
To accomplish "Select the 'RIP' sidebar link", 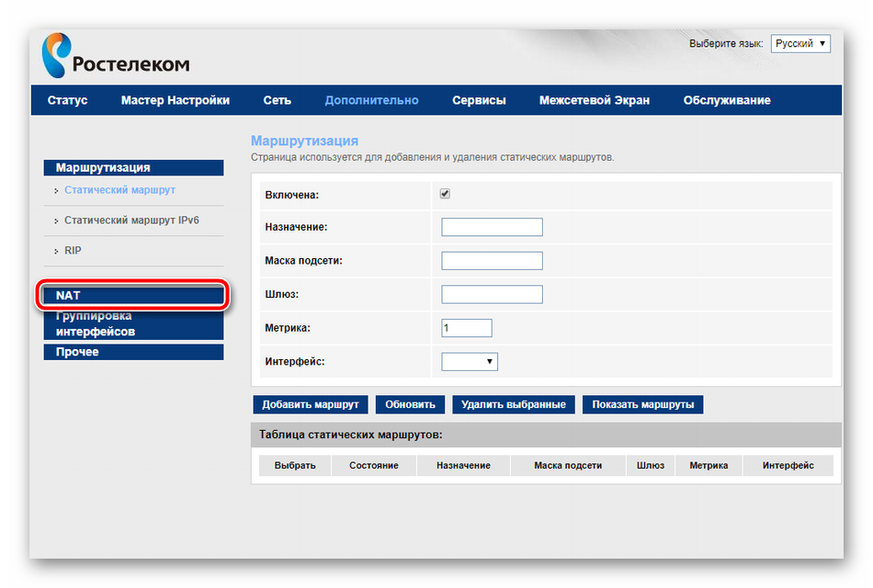I will pyautogui.click(x=73, y=250).
